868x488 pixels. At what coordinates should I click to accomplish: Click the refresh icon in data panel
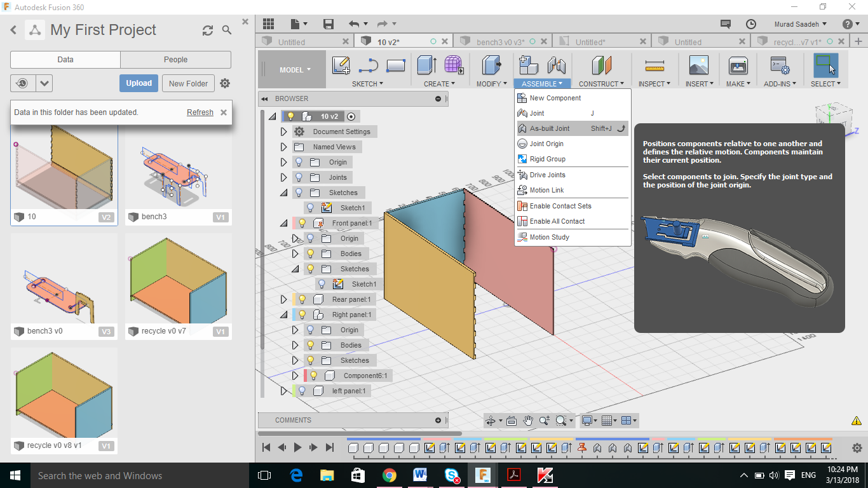click(208, 30)
